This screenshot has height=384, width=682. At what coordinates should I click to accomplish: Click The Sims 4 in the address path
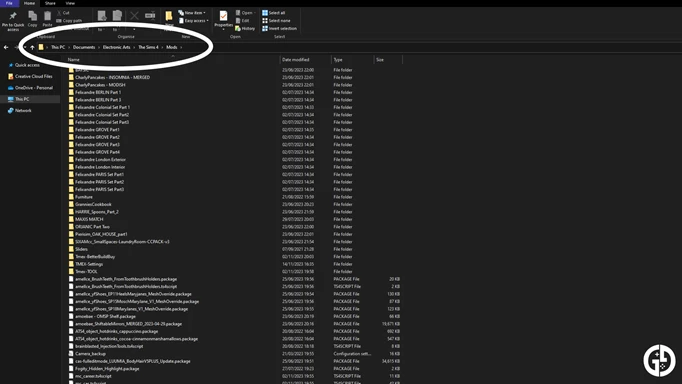148,47
